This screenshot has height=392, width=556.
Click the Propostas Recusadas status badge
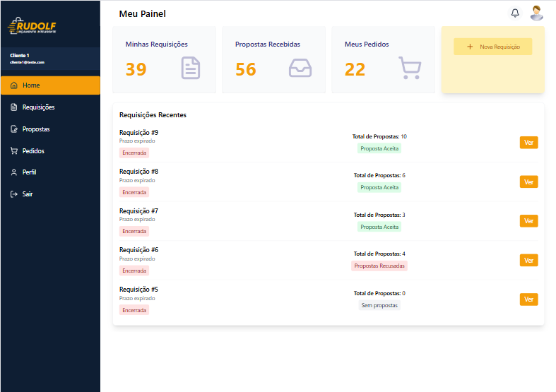coord(379,266)
